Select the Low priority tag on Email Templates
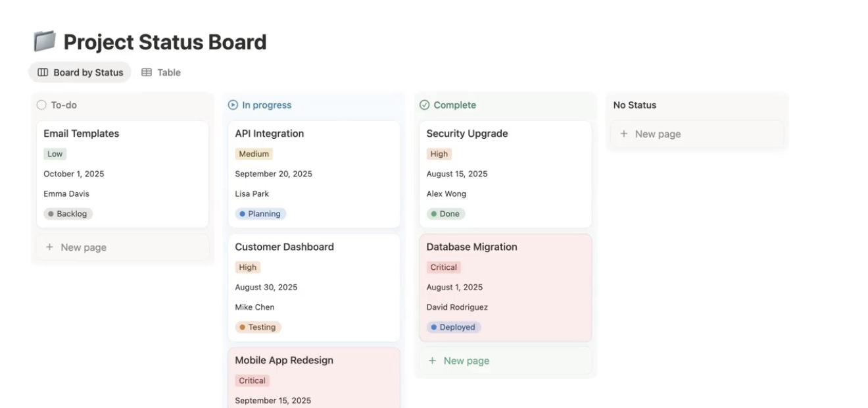868x408 pixels. (x=55, y=154)
